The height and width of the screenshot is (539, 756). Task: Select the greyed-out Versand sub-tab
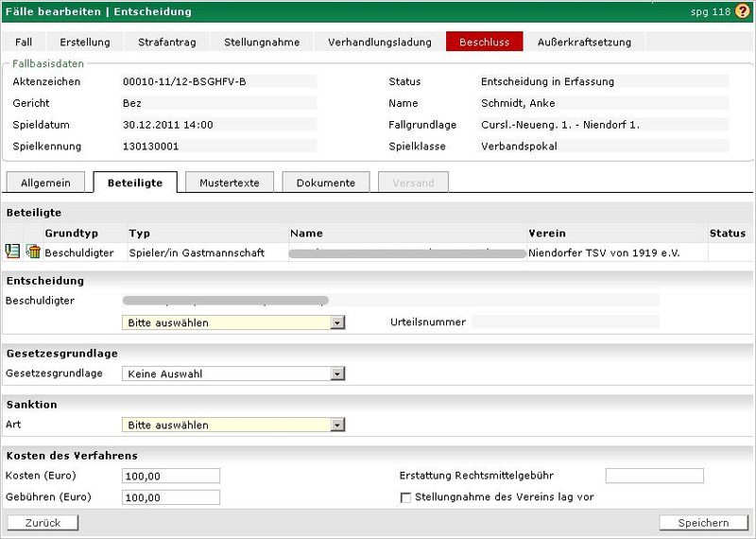(413, 183)
